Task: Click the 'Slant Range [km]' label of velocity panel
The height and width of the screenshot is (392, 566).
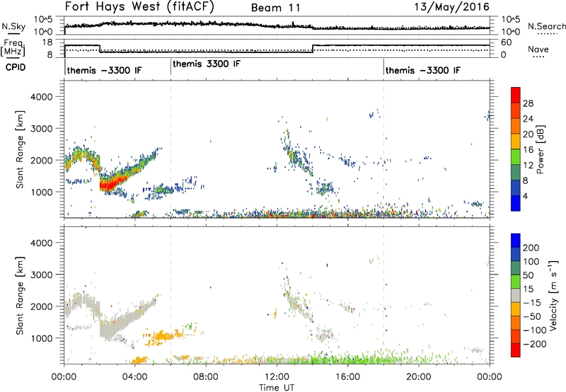Action: (20, 296)
